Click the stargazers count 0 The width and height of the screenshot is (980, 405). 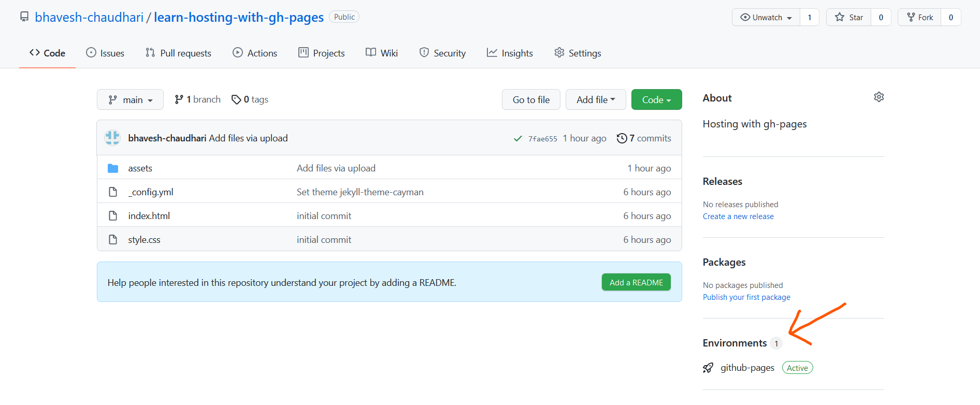881,17
